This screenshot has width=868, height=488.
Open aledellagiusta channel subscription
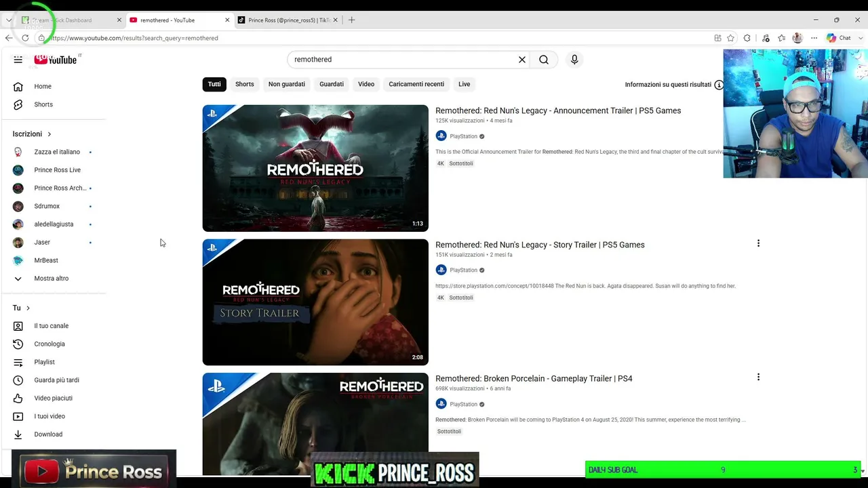point(54,224)
